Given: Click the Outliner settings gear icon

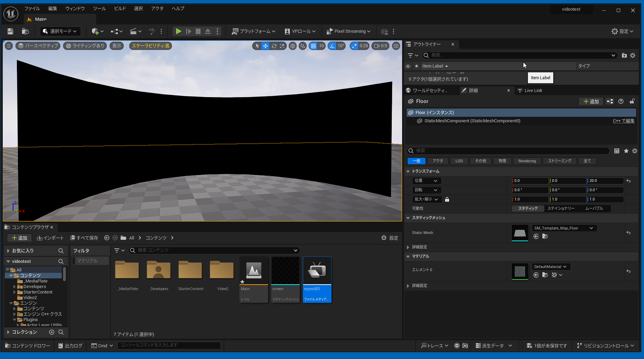Looking at the screenshot, I should pyautogui.click(x=633, y=55).
